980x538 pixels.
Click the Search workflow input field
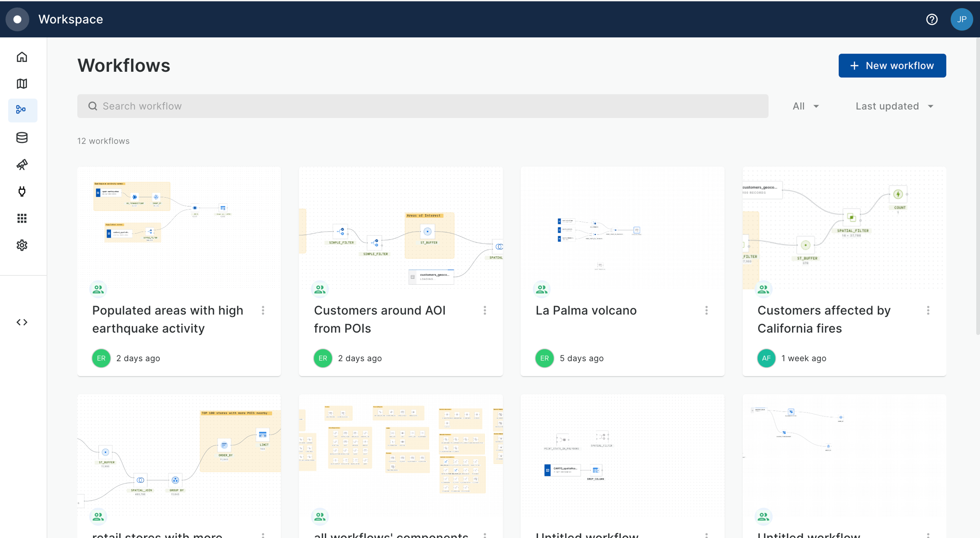pos(422,106)
